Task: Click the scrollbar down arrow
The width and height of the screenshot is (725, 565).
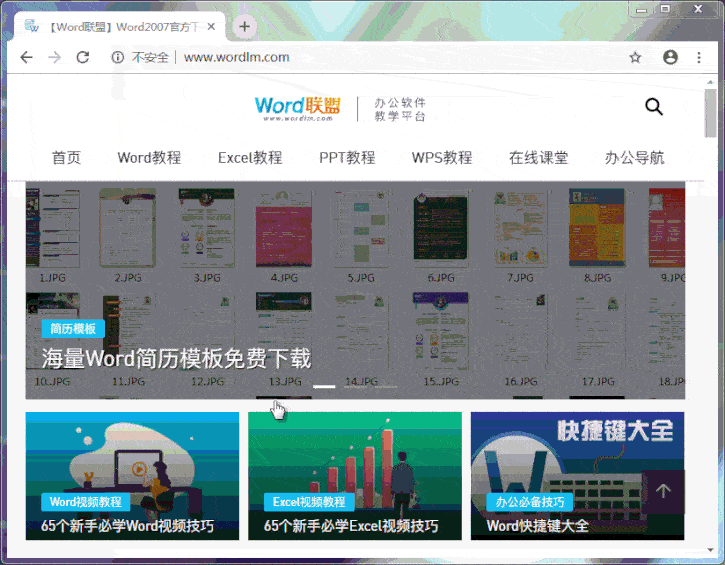Action: (x=710, y=550)
